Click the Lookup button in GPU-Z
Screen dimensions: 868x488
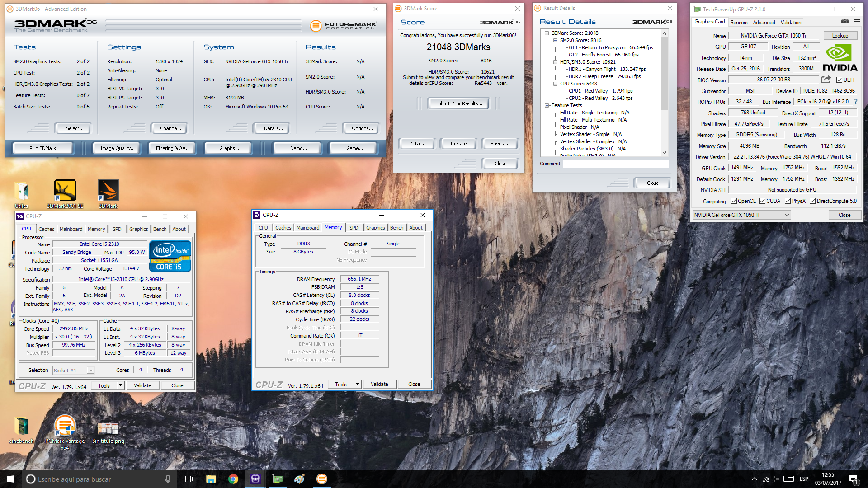tap(840, 36)
